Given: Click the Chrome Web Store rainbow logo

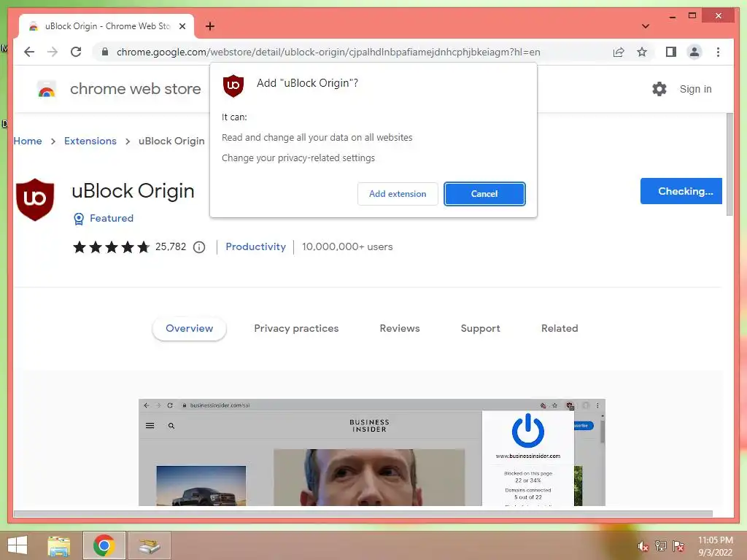Looking at the screenshot, I should click(x=47, y=89).
